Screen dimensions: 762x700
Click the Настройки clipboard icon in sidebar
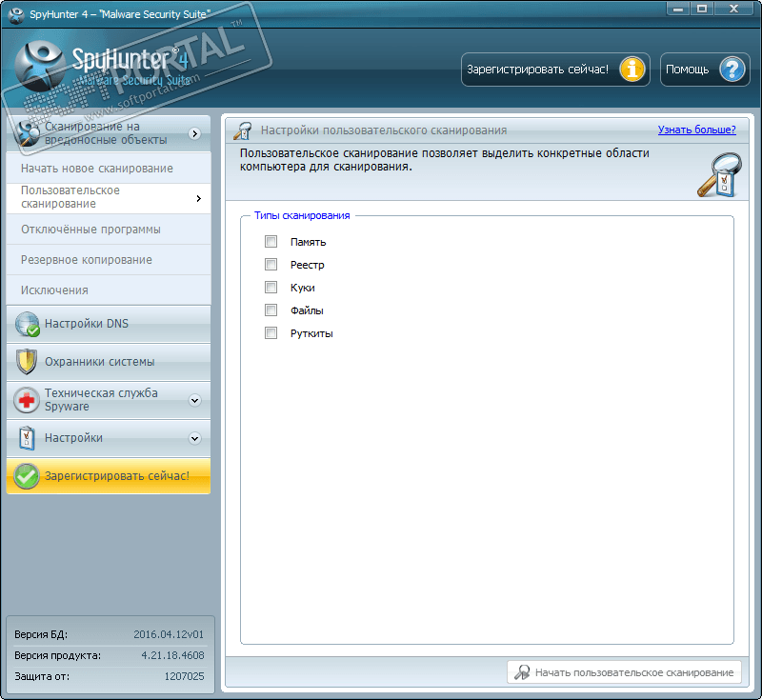(27, 438)
